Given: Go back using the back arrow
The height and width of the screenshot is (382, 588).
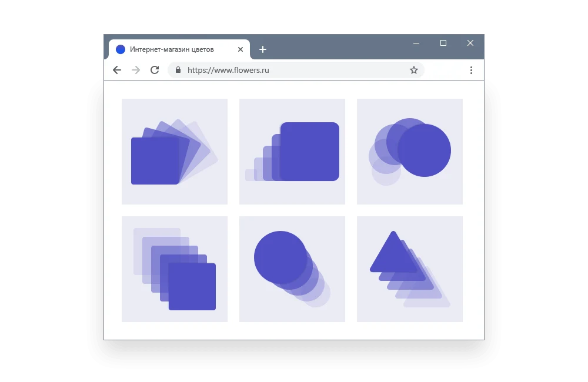Looking at the screenshot, I should click(x=117, y=70).
